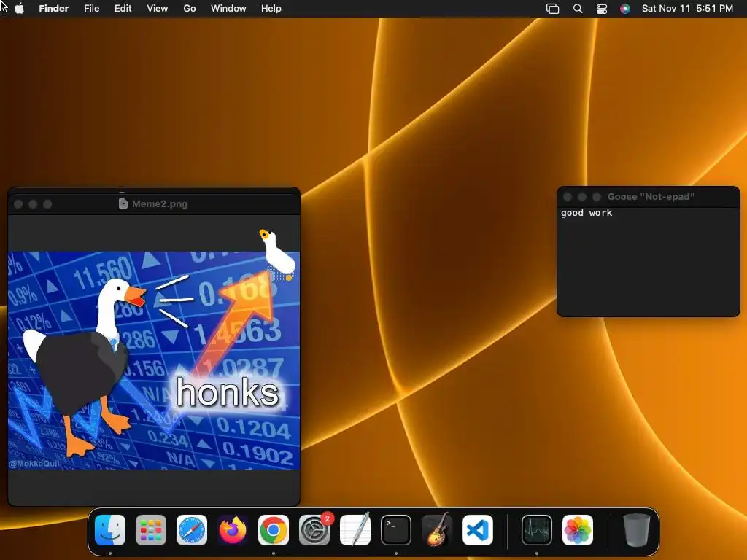Open the Finder menu in menu bar
The image size is (747, 560).
pos(54,9)
